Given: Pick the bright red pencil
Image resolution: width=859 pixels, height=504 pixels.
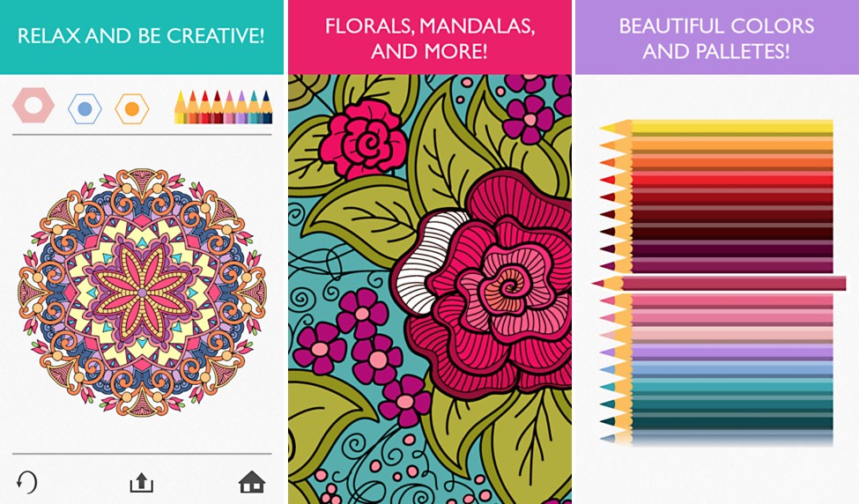Looking at the screenshot, I should tap(716, 181).
